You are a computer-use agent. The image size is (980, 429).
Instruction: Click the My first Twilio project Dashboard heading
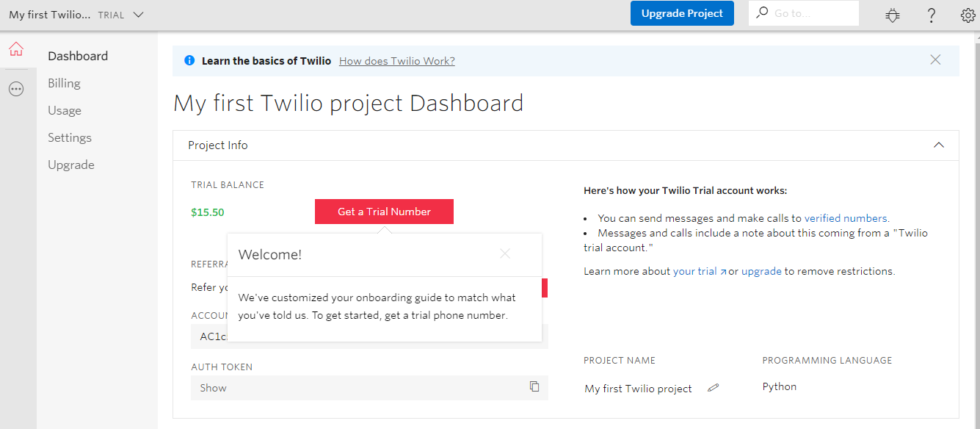(349, 103)
